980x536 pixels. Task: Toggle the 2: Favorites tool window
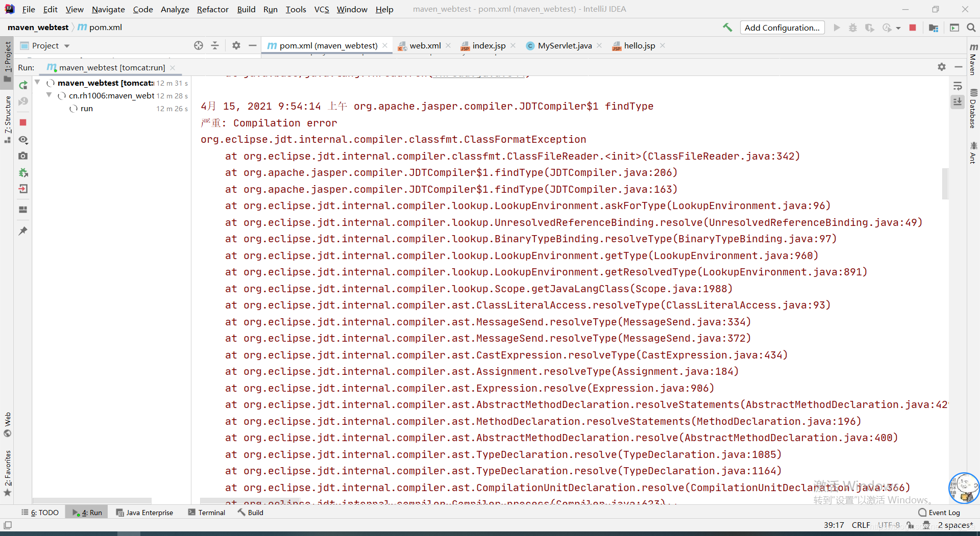click(7, 473)
